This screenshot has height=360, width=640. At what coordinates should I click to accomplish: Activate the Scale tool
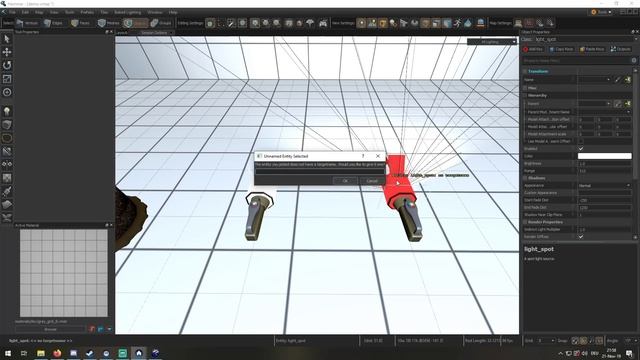point(7,79)
